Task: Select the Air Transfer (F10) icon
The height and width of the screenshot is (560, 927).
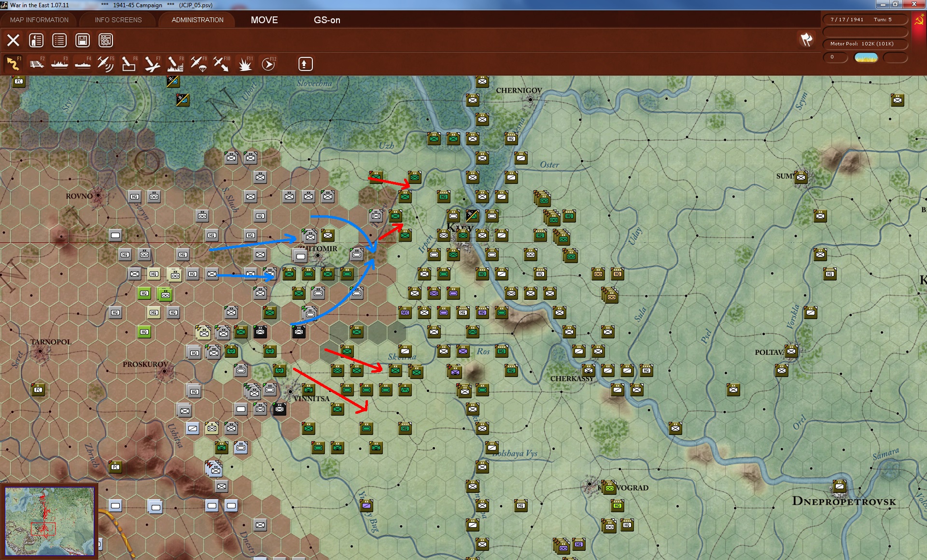Action: pos(222,64)
